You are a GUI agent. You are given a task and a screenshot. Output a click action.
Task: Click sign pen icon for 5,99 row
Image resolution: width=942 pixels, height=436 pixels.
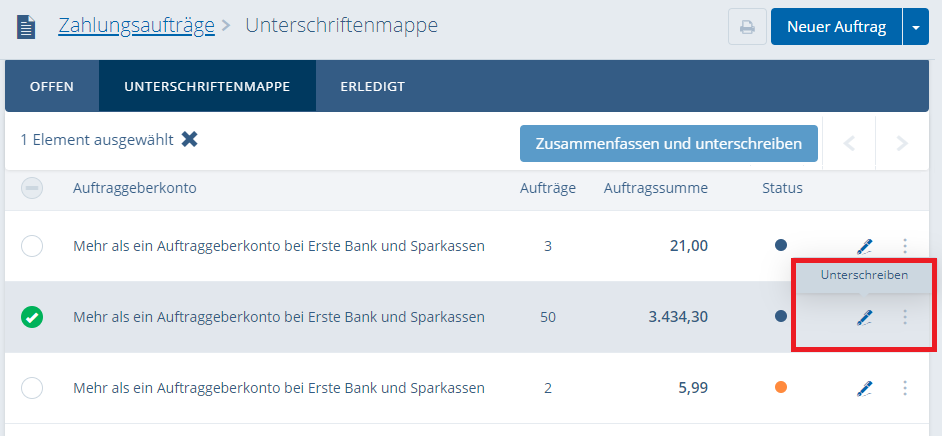[864, 388]
